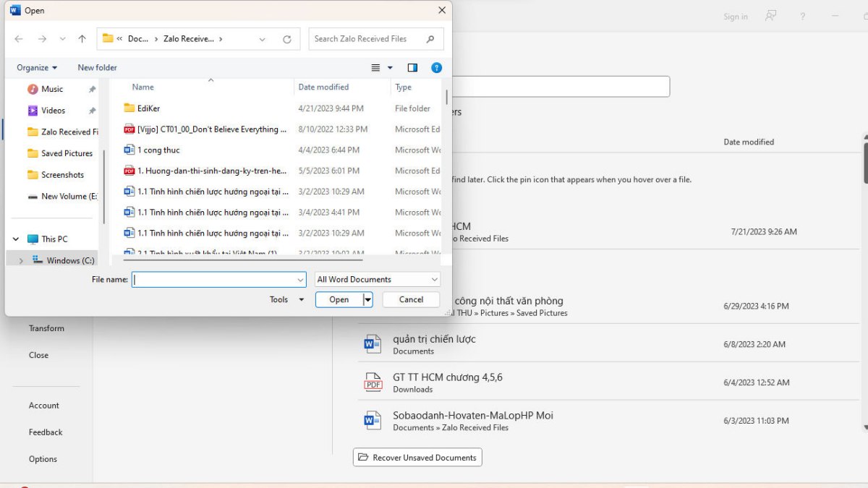Open 'GT TT HCM chương 4,5,6' PDF
868x488 pixels.
click(x=447, y=377)
